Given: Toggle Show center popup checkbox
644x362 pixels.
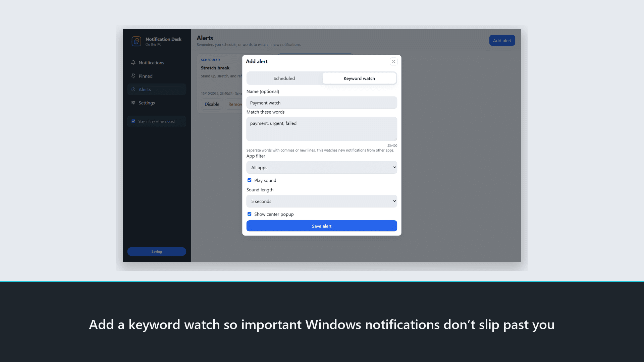Looking at the screenshot, I should 250,214.
